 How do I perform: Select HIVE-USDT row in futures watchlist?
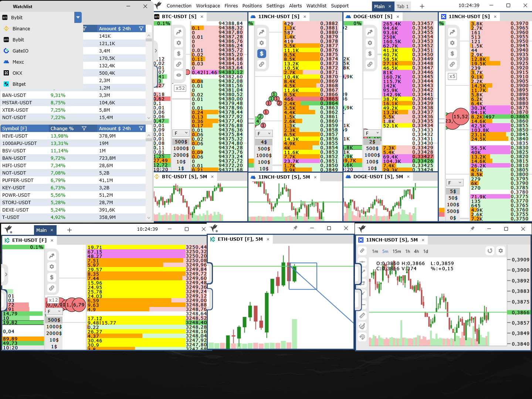click(x=73, y=136)
